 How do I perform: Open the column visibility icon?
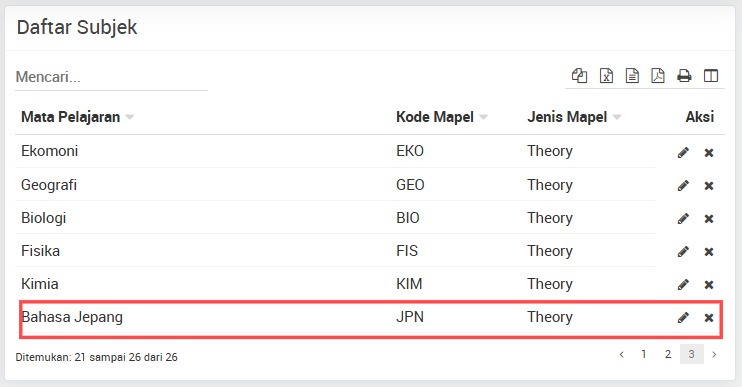pyautogui.click(x=711, y=76)
